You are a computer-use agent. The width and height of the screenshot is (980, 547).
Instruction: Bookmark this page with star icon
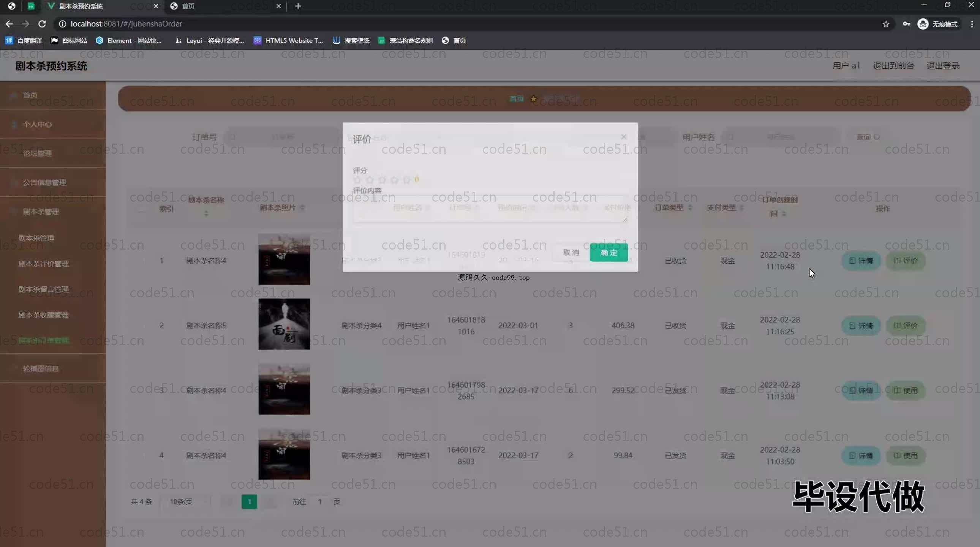[x=886, y=24]
